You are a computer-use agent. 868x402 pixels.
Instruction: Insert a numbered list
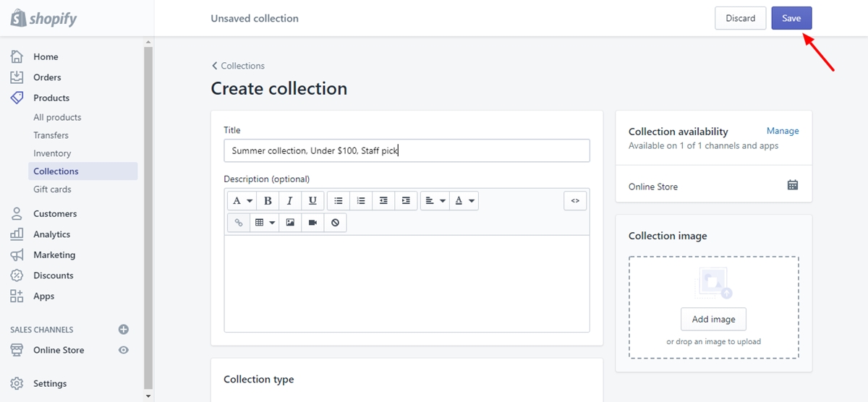tap(361, 201)
